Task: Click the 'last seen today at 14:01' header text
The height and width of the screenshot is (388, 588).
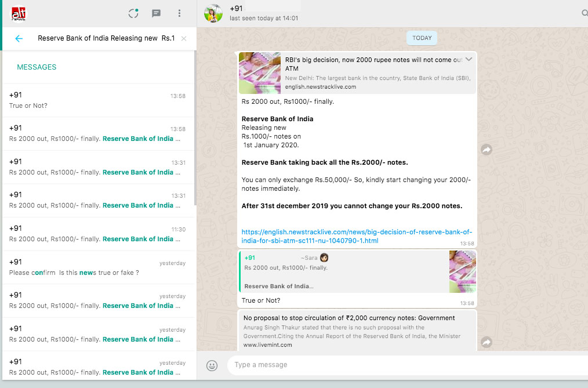Action: click(x=264, y=19)
